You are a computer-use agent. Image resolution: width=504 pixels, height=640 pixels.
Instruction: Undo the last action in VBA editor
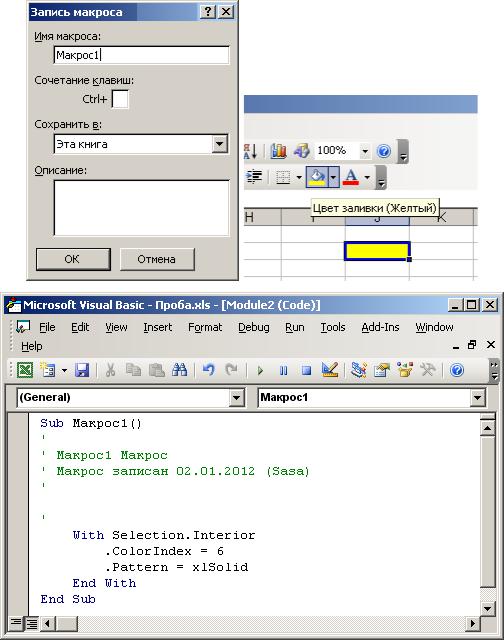pos(209,370)
